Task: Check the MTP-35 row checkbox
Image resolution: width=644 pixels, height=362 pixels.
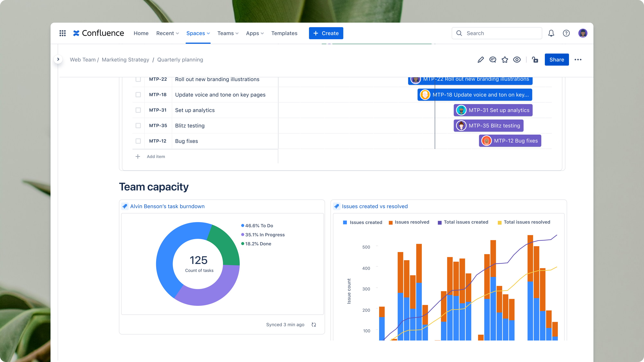Action: pyautogui.click(x=138, y=126)
